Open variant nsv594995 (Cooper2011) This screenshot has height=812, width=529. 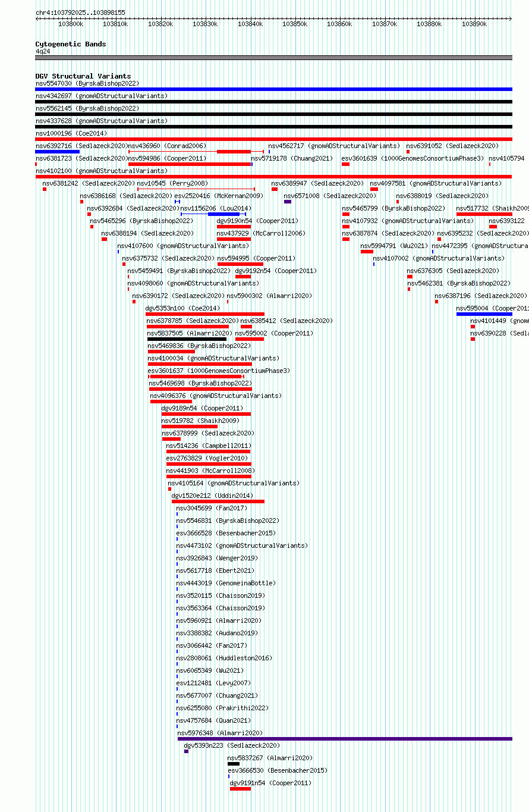click(x=256, y=258)
